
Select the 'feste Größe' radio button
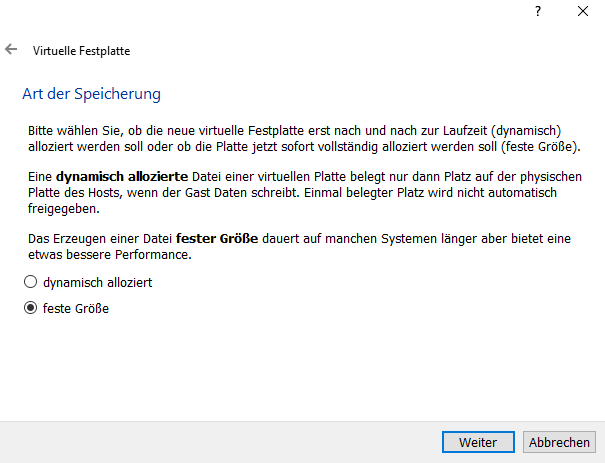(30, 308)
